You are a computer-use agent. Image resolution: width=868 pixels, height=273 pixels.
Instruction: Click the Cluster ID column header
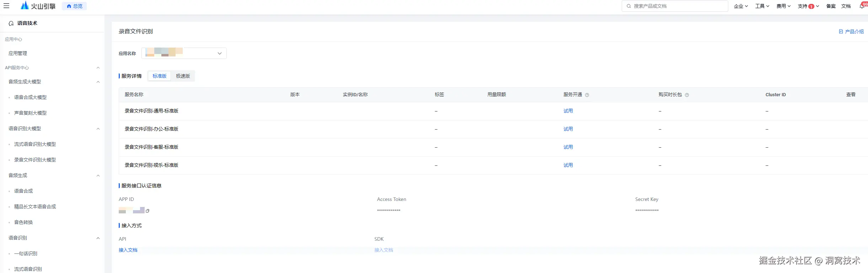pos(776,95)
